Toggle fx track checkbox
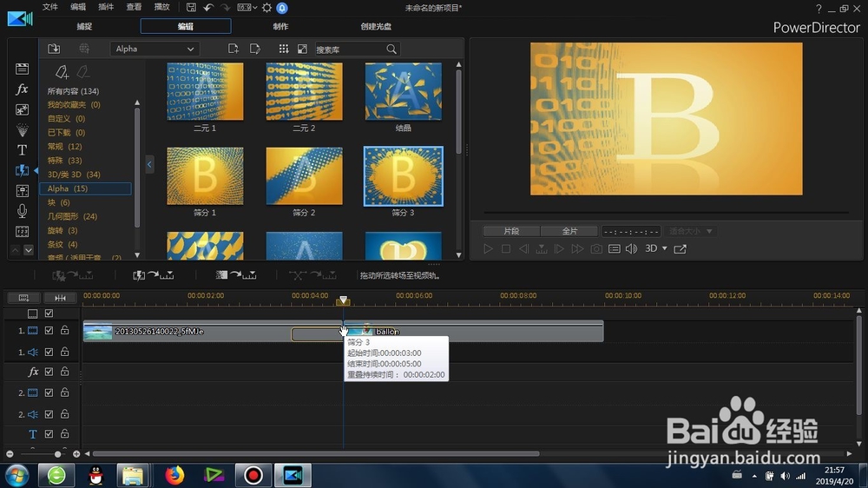Viewport: 868px width, 488px height. point(49,372)
